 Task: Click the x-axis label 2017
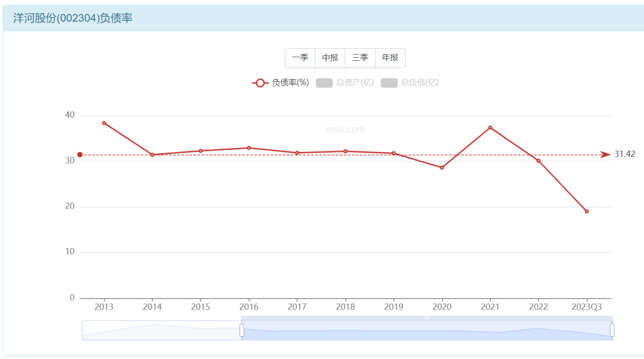point(297,307)
